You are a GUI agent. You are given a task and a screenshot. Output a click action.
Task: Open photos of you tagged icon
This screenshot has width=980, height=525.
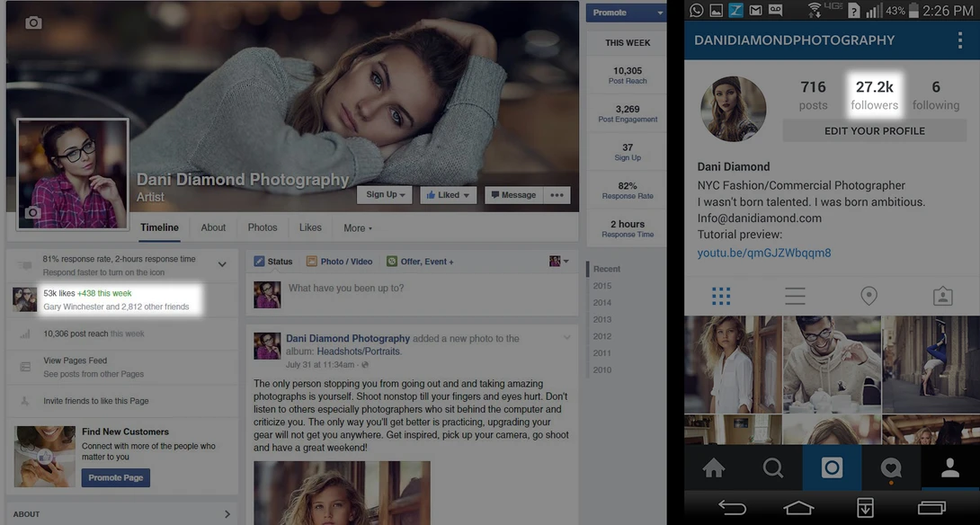click(x=942, y=296)
